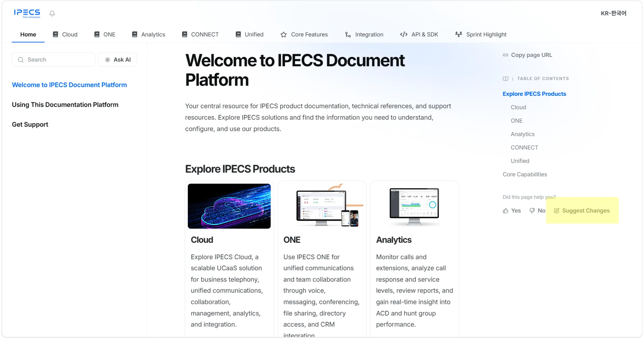Click the thumbs-down No icon

532,211
